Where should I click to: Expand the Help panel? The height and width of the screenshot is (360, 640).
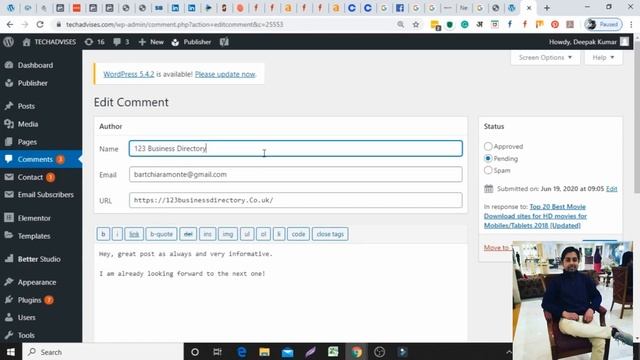(603, 58)
